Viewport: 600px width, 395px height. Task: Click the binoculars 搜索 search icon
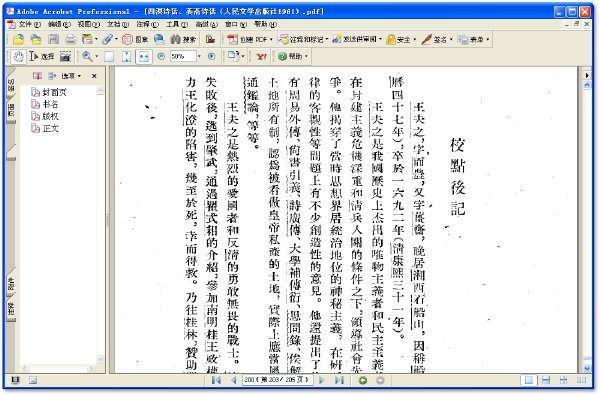click(x=183, y=39)
